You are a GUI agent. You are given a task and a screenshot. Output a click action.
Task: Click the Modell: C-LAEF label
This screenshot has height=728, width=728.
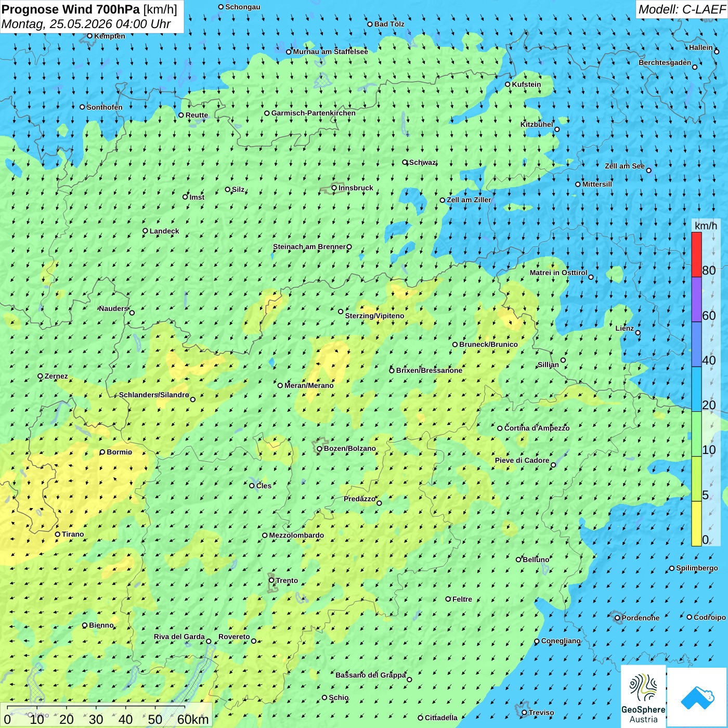[682, 9]
